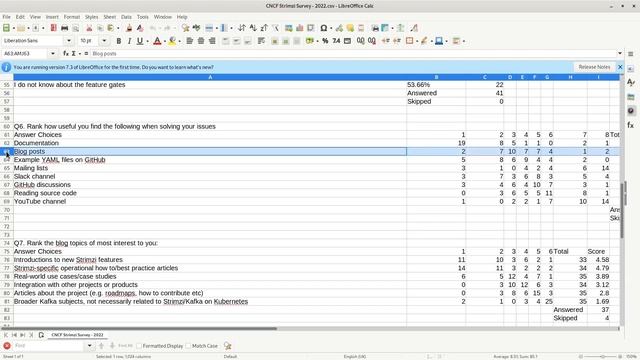The height and width of the screenshot is (360, 640).
Task: Click the Italic formatting icon
Action: pyautogui.click(x=129, y=41)
